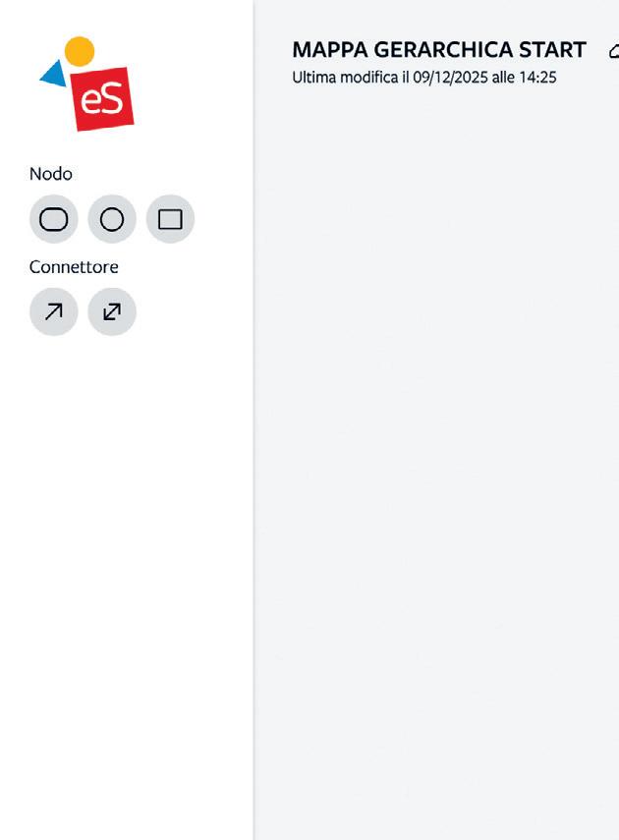619x840 pixels.
Task: Click the word GERARCHICA in the title
Action: click(443, 50)
